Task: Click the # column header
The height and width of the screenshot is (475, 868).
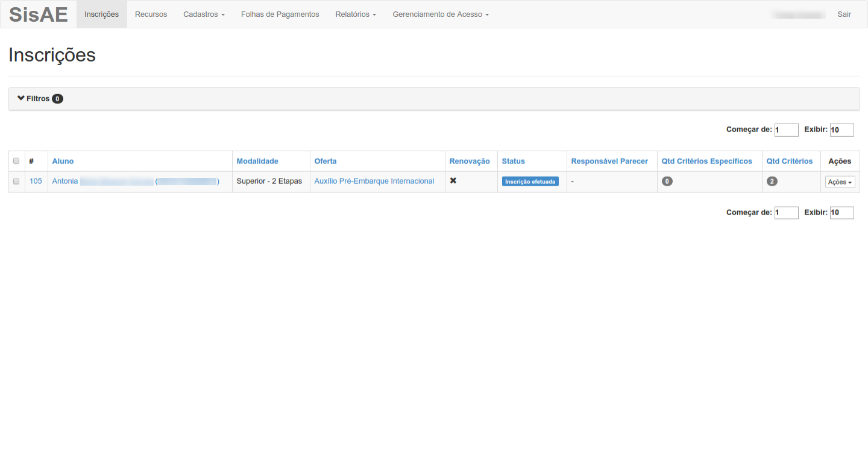Action: (x=31, y=161)
